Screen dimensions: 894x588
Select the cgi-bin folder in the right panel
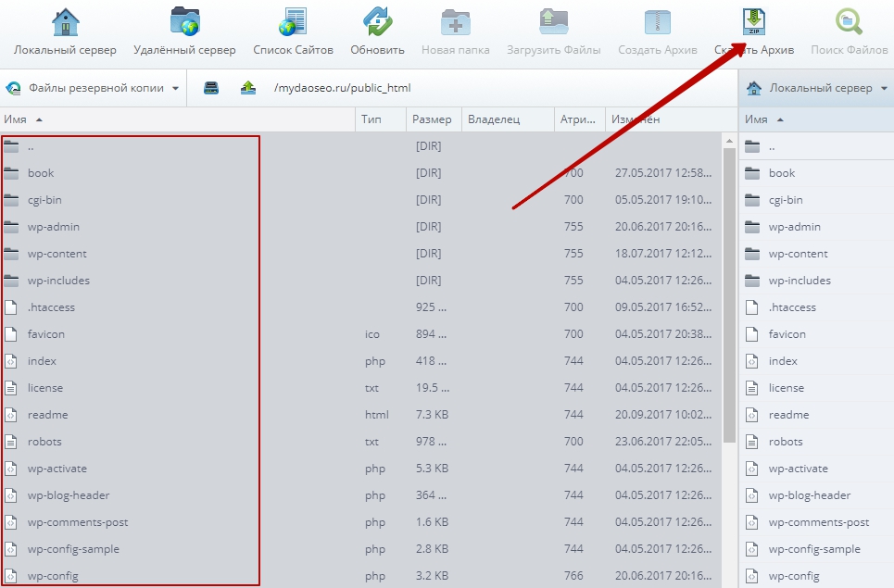tap(816, 199)
